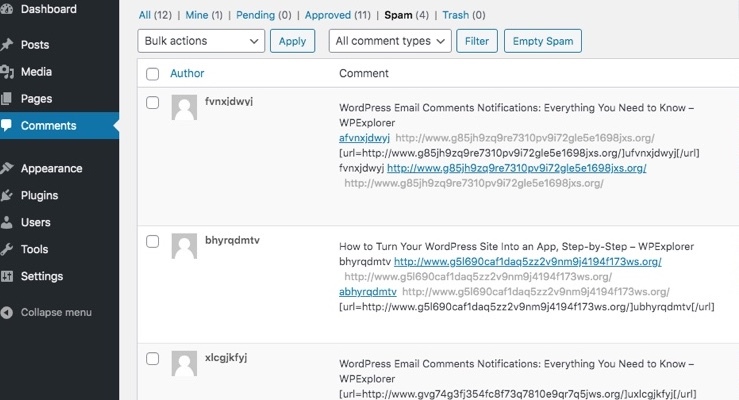Click the Settings icon in sidebar
739x400 pixels.
click(x=7, y=276)
